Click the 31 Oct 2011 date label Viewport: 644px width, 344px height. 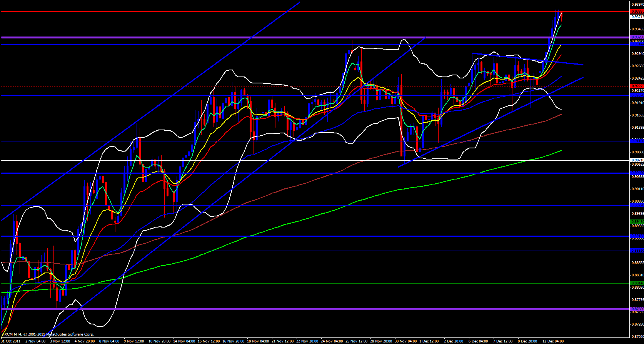tap(11, 341)
